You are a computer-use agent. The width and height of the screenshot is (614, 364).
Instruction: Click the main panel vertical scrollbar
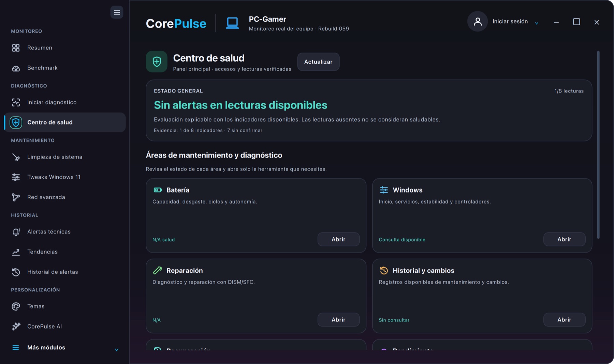598,145
